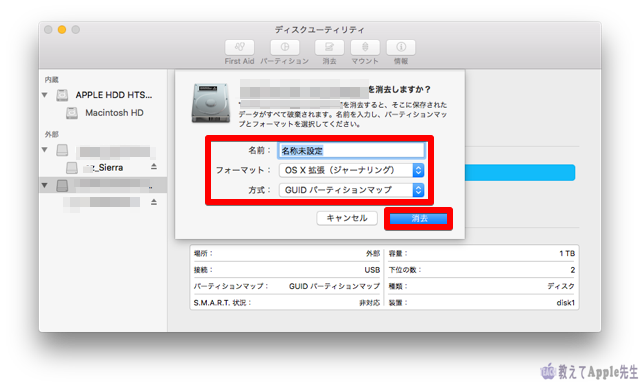Open the フォーマット dropdown
The height and width of the screenshot is (387, 640).
point(351,170)
